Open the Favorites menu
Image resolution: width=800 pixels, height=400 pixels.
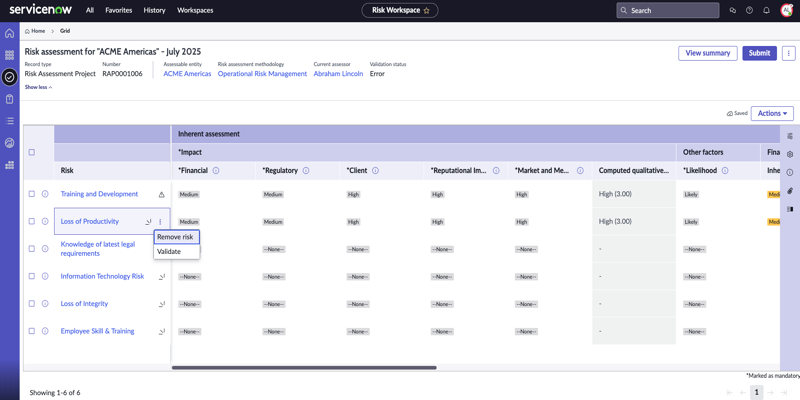(118, 10)
